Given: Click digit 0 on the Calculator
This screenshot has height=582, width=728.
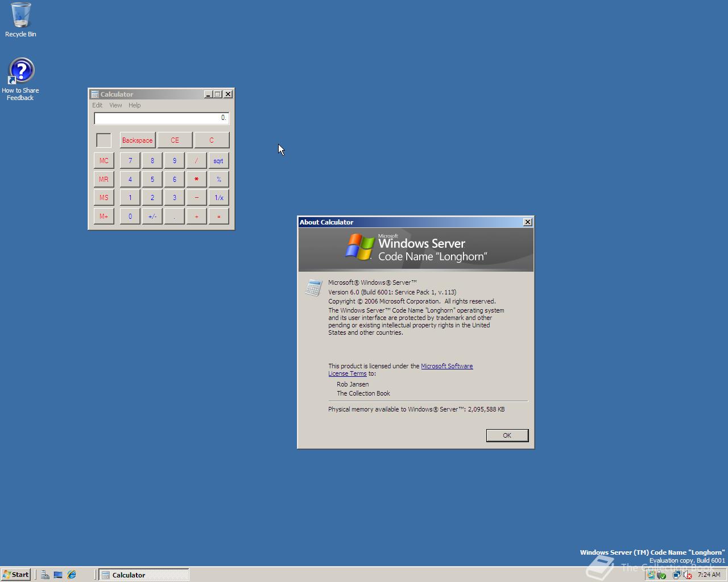Looking at the screenshot, I should click(x=130, y=216).
